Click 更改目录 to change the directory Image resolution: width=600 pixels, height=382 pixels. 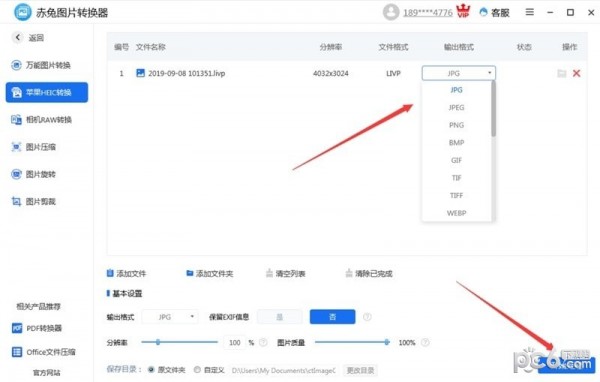360,371
